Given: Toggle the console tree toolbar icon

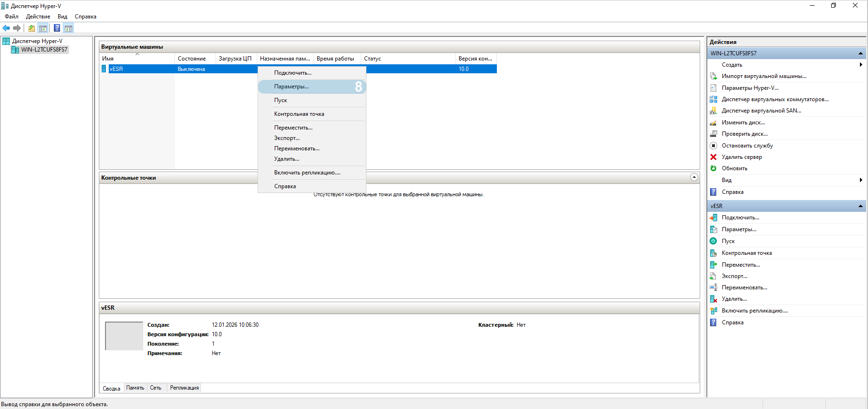Looking at the screenshot, I should [x=43, y=28].
